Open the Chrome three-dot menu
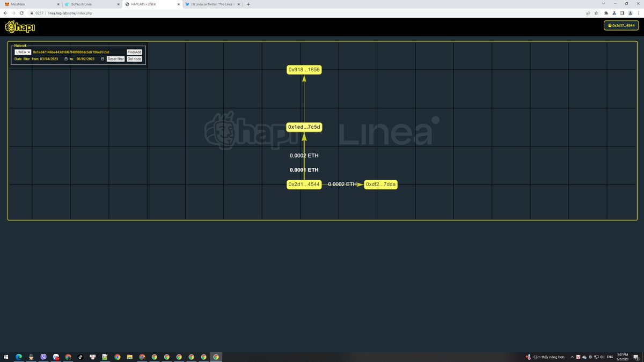 [x=638, y=13]
